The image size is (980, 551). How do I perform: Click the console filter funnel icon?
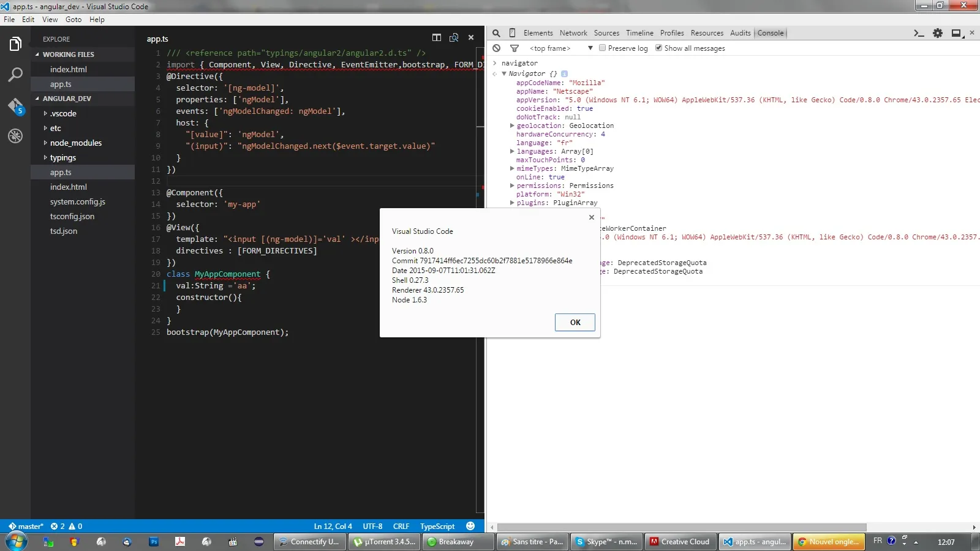coord(514,48)
